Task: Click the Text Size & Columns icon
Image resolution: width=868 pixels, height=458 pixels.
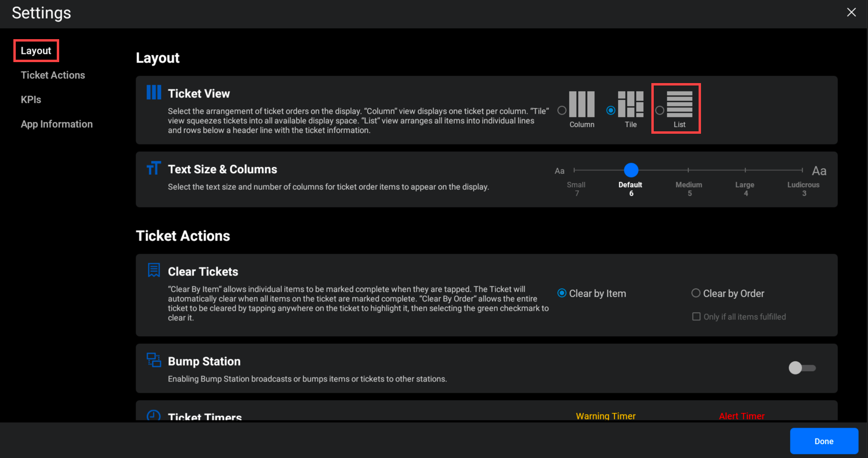Action: [154, 168]
